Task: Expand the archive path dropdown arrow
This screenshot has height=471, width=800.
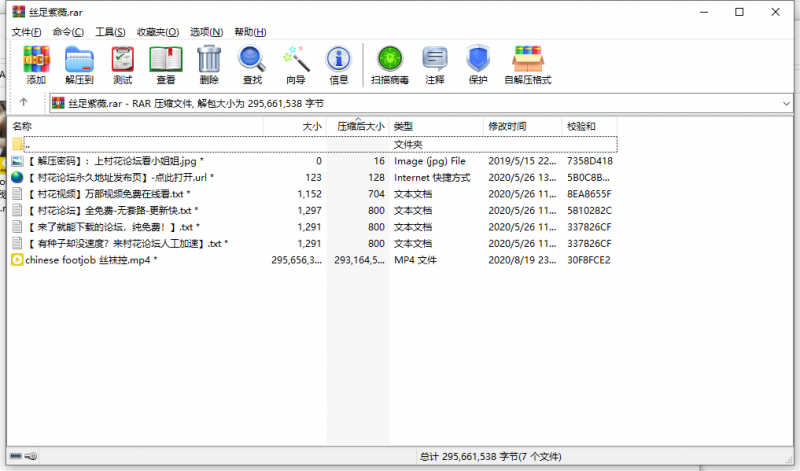Action: (785, 103)
